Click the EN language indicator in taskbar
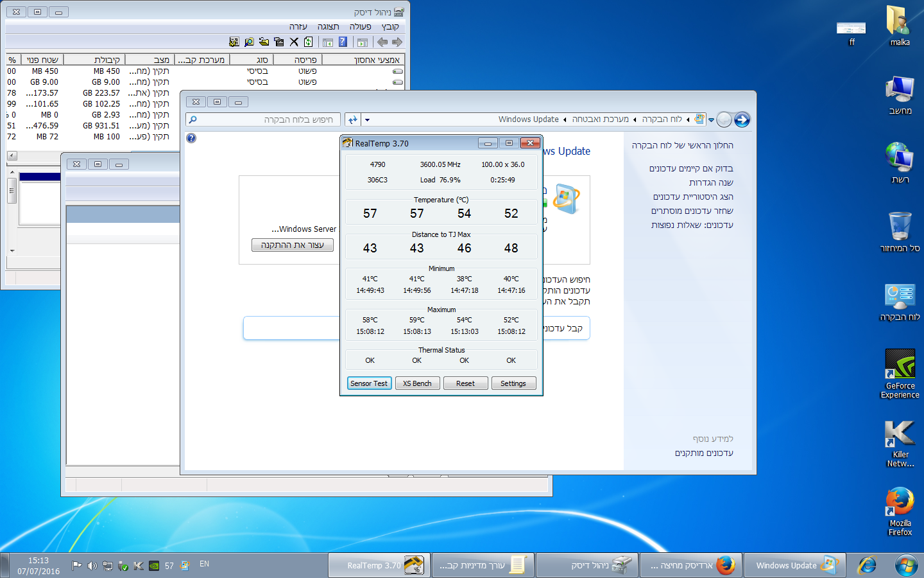 click(204, 564)
